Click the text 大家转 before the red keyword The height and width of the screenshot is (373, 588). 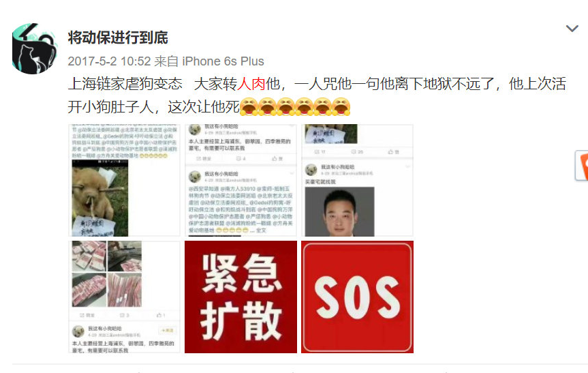[215, 84]
